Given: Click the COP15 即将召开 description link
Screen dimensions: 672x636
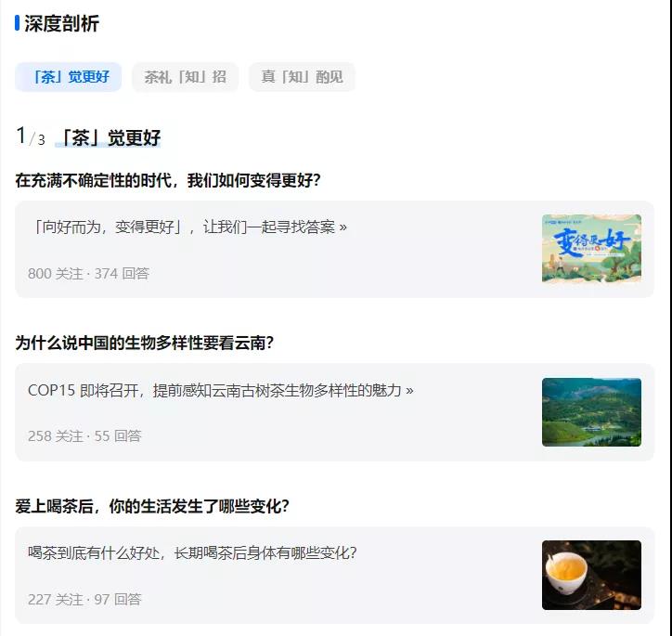Looking at the screenshot, I should tap(221, 390).
